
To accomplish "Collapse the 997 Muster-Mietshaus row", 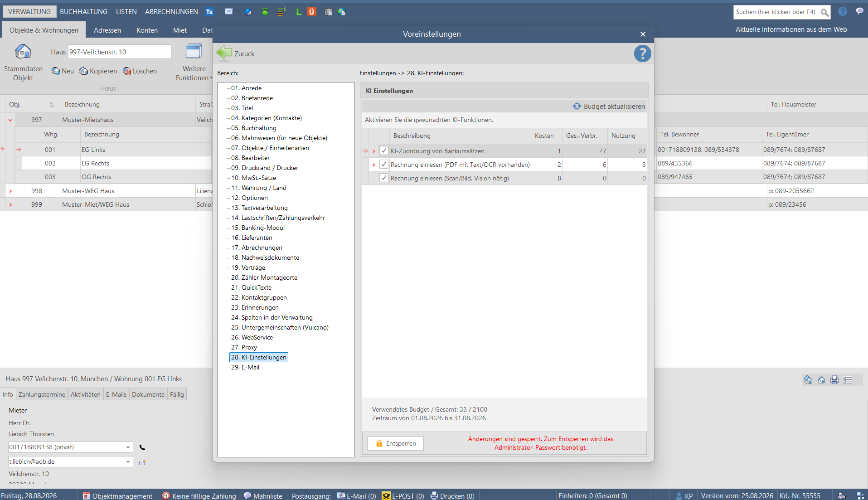I will coord(10,120).
